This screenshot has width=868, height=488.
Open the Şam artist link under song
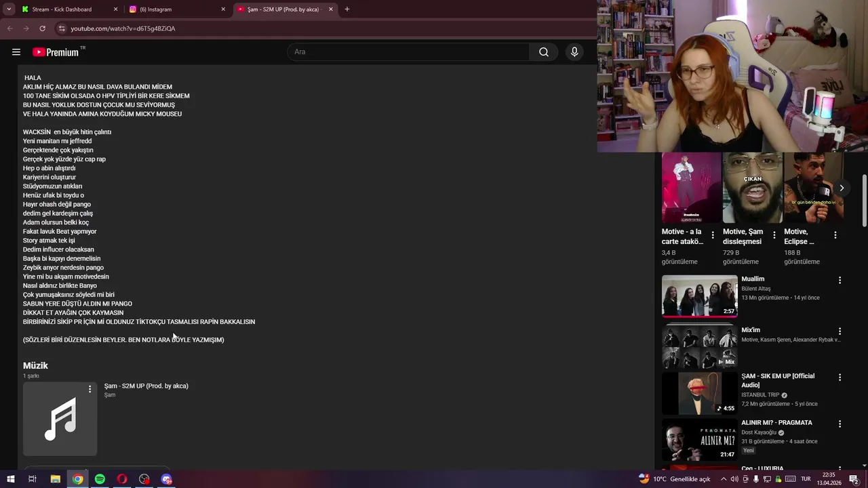(110, 394)
